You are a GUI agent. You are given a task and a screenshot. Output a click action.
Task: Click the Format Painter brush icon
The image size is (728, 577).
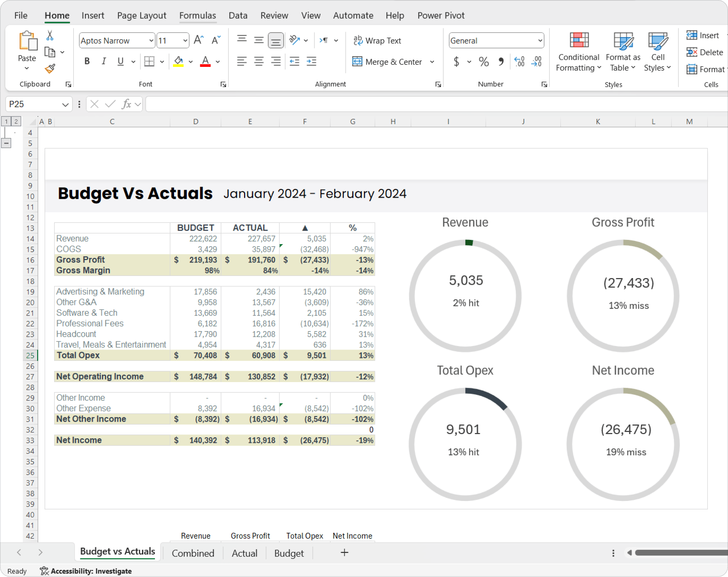(50, 69)
